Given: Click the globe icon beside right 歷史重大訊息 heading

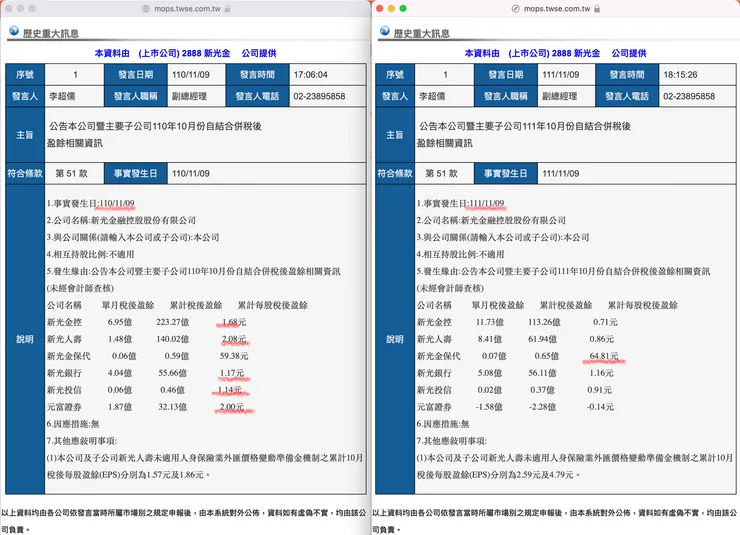Looking at the screenshot, I should click(385, 31).
